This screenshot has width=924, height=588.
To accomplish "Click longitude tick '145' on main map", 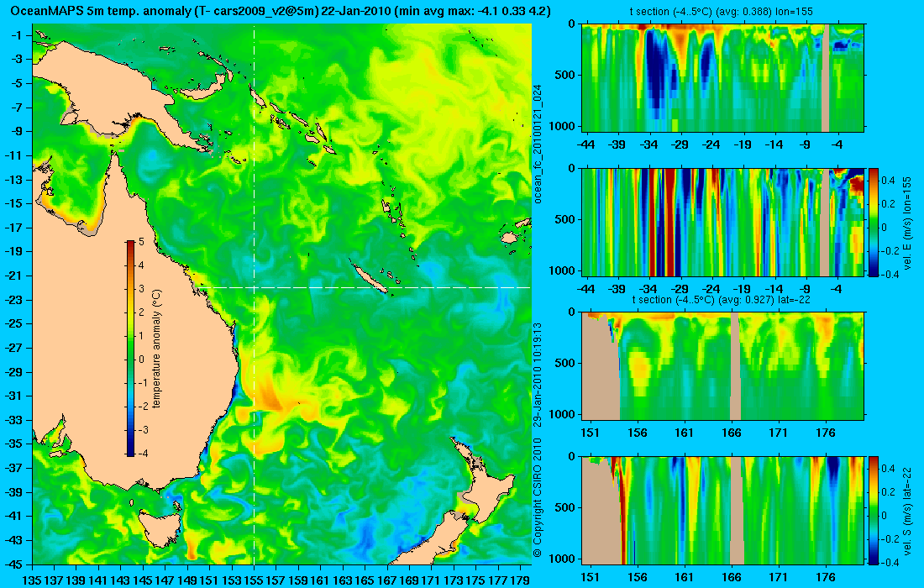I will pyautogui.click(x=143, y=580).
